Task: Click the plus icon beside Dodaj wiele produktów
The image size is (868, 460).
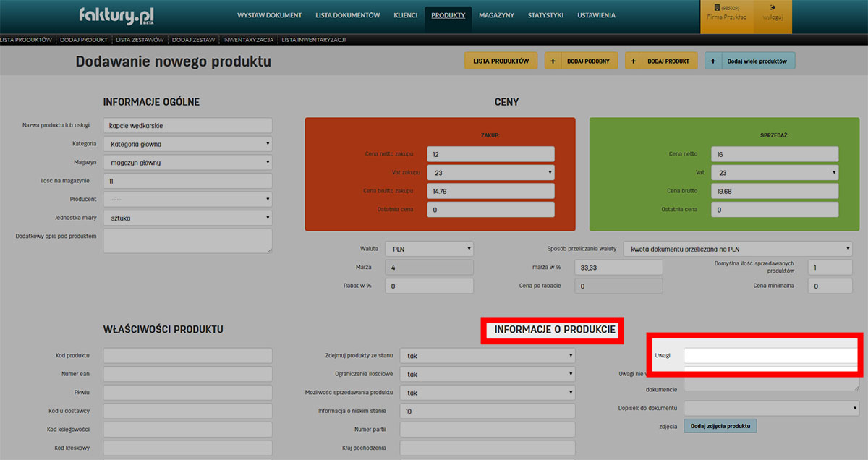Action: click(x=713, y=61)
